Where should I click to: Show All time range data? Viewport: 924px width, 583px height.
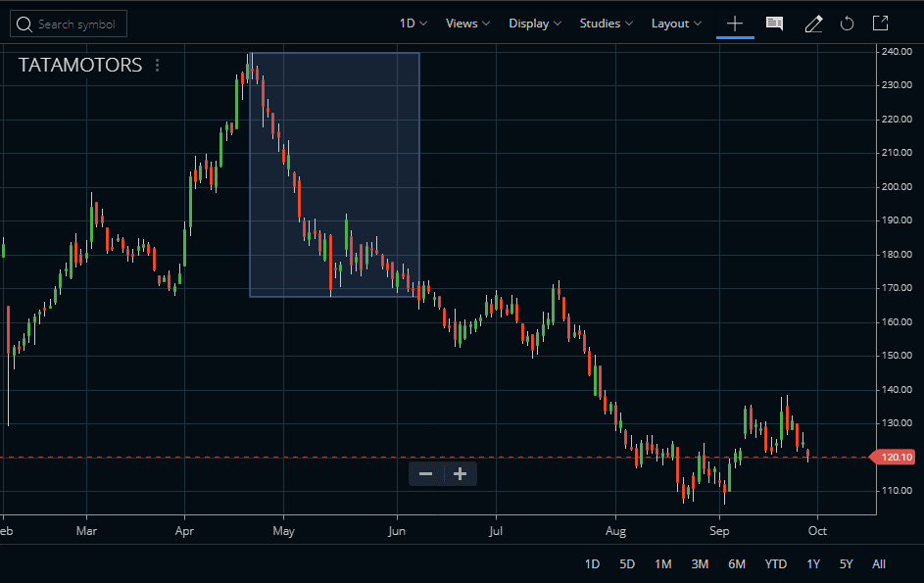(879, 563)
